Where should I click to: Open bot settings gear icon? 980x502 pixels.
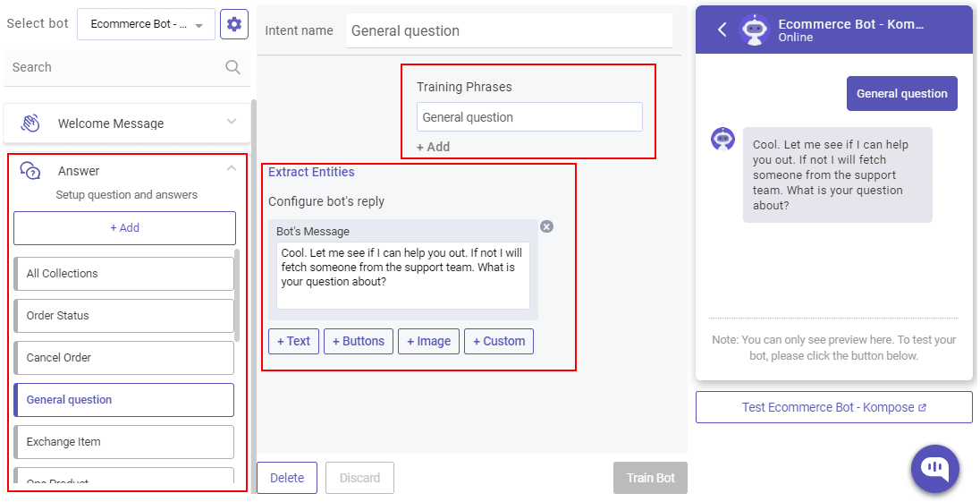click(x=234, y=24)
